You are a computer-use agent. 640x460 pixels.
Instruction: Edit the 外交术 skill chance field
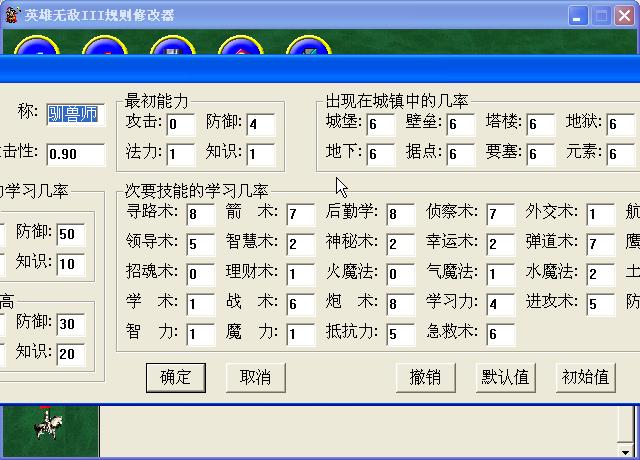tap(601, 214)
